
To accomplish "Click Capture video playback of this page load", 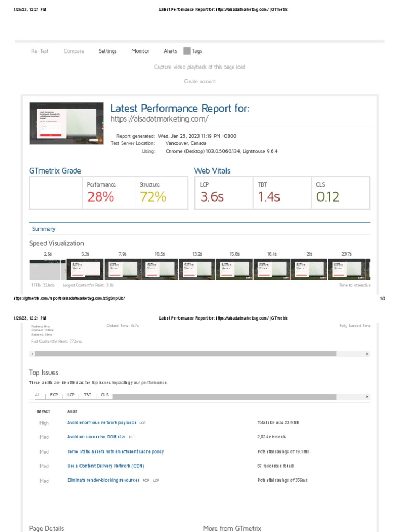I will coord(199,67).
